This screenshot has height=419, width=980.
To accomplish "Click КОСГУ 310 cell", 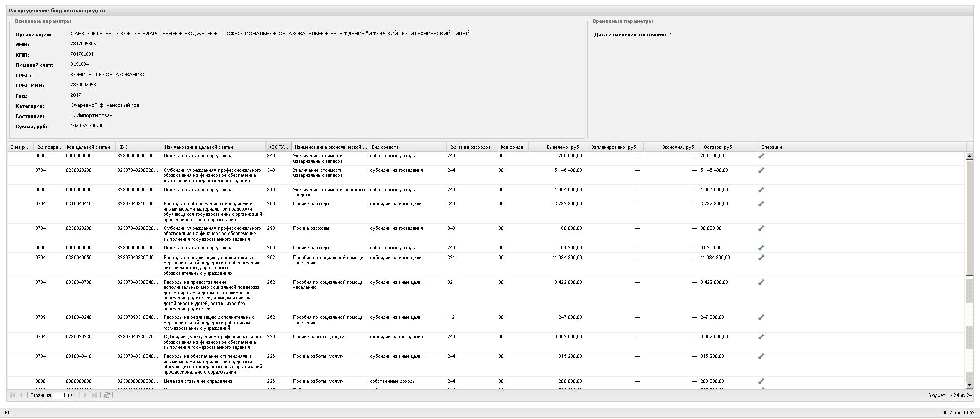I will tap(271, 190).
